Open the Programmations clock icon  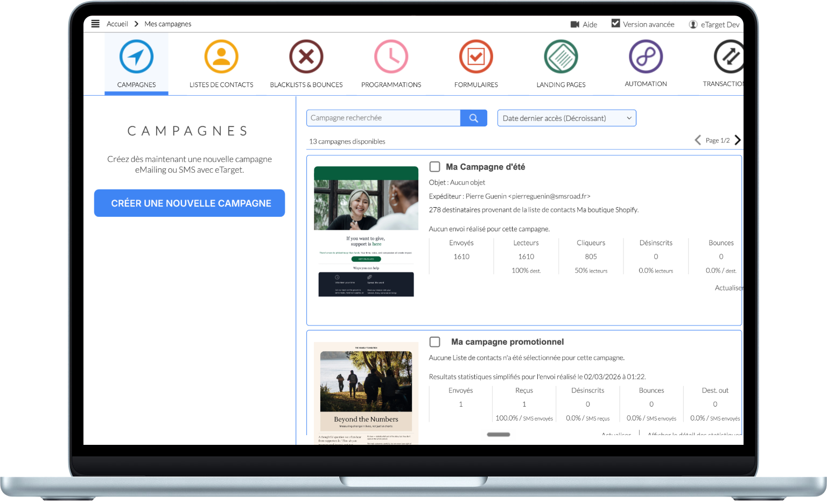pos(391,56)
